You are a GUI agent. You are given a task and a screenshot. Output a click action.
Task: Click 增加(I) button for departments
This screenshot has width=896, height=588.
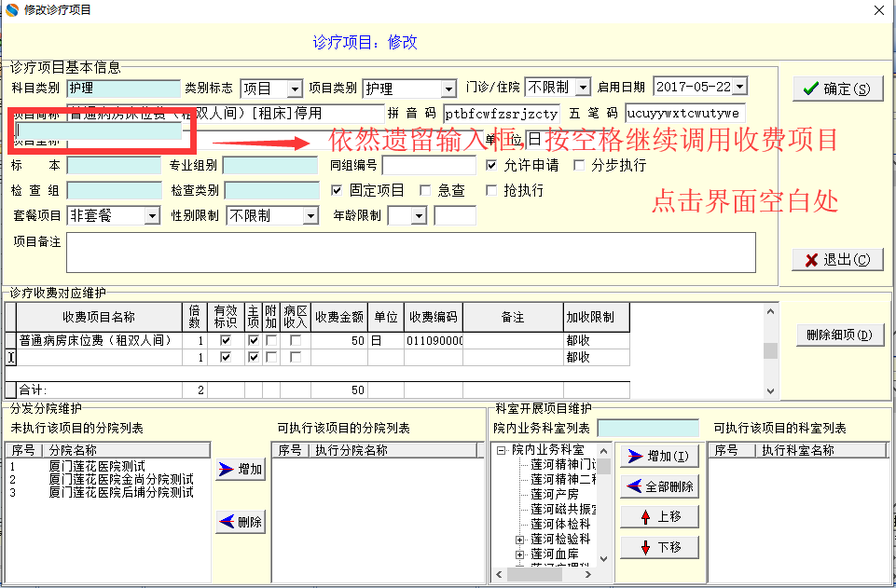point(659,456)
